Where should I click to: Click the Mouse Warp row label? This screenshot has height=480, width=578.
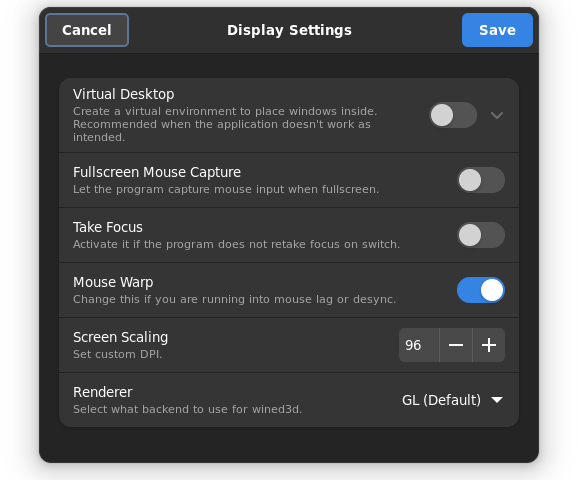(x=113, y=282)
